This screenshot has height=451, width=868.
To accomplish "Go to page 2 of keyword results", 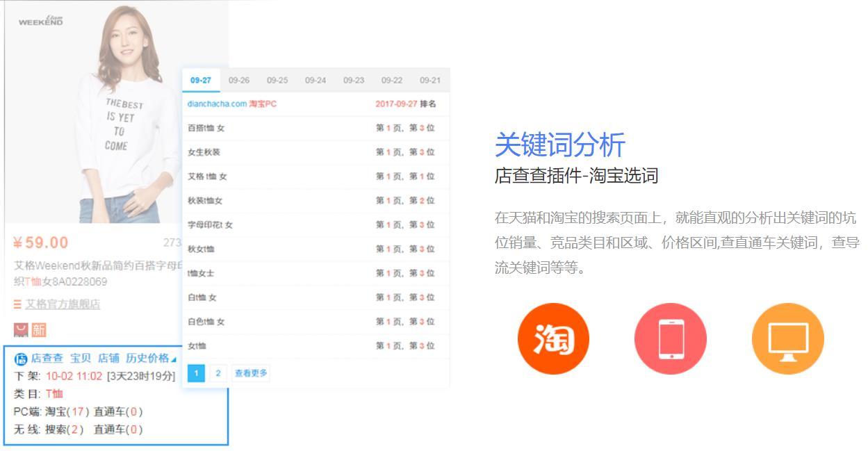I will click(x=218, y=373).
